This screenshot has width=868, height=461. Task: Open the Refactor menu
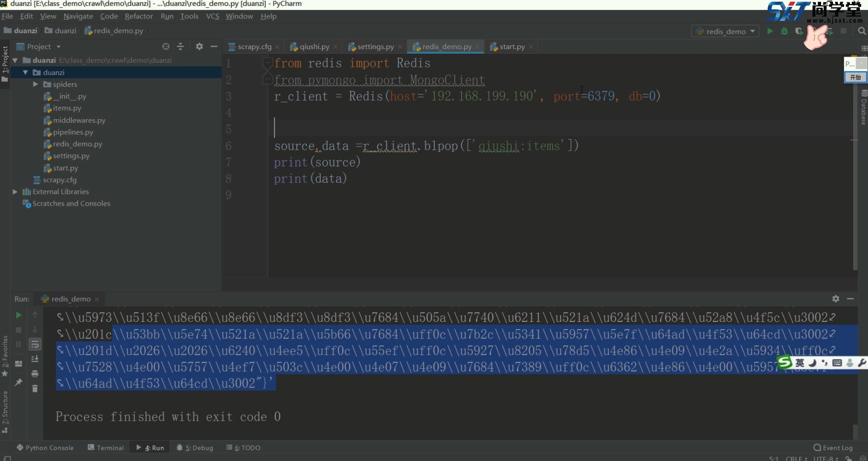point(139,16)
